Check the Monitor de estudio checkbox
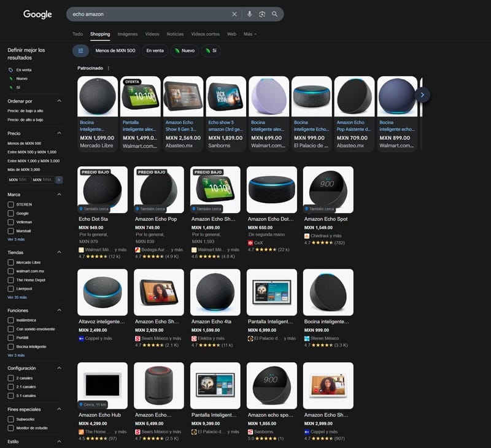 click(10, 428)
